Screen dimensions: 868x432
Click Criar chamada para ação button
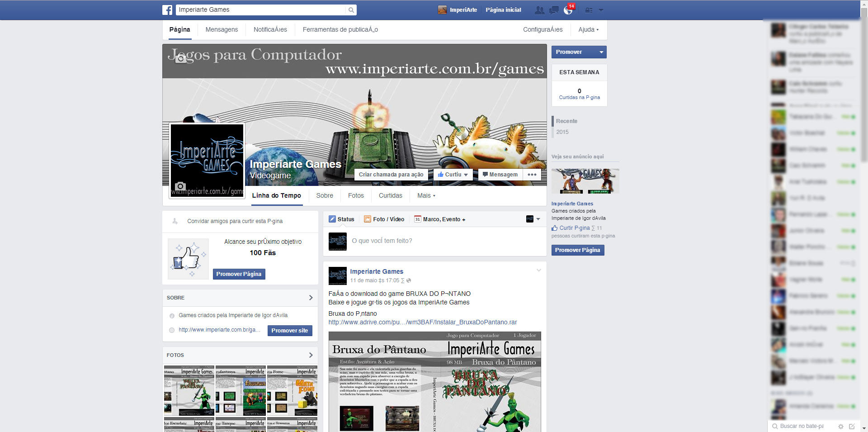click(x=391, y=175)
